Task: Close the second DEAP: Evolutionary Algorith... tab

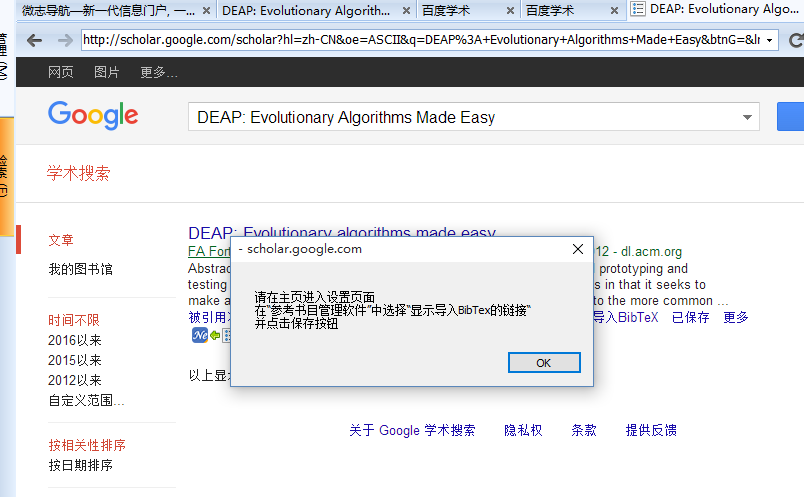Action: [406, 11]
